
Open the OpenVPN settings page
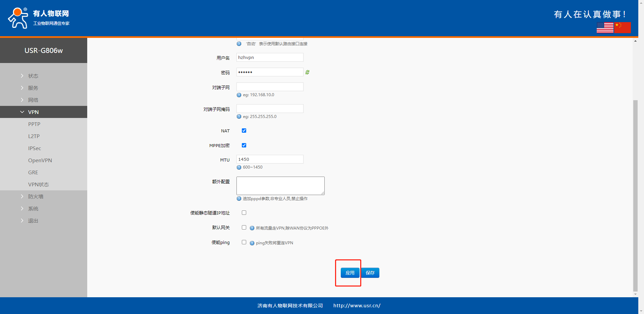pyautogui.click(x=40, y=161)
